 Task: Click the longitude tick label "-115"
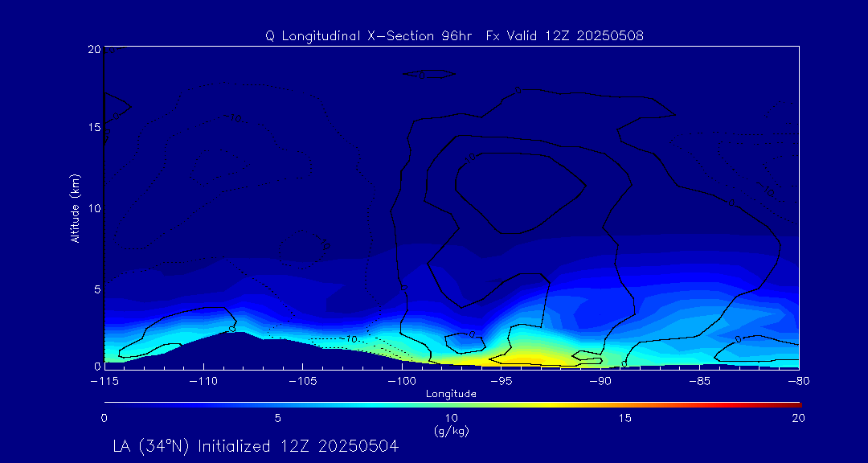click(104, 381)
